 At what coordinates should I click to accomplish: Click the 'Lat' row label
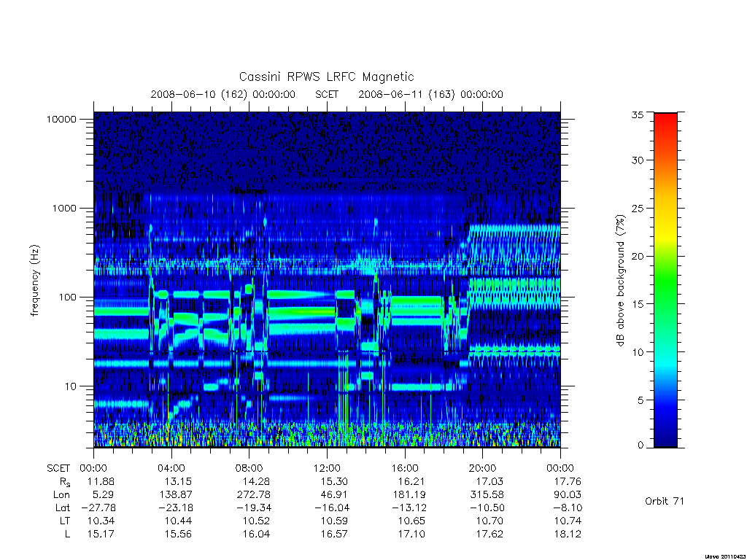tap(63, 507)
